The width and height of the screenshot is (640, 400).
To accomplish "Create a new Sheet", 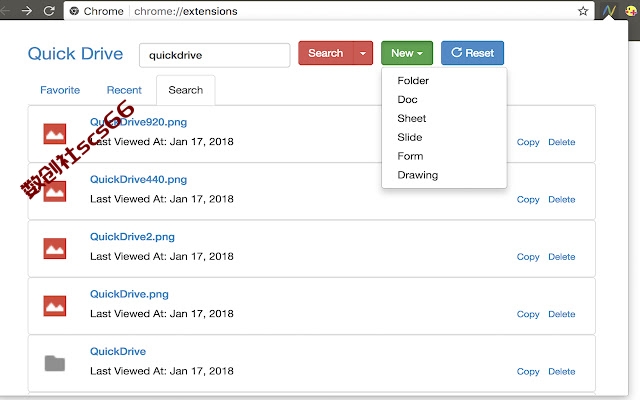I will [x=411, y=118].
